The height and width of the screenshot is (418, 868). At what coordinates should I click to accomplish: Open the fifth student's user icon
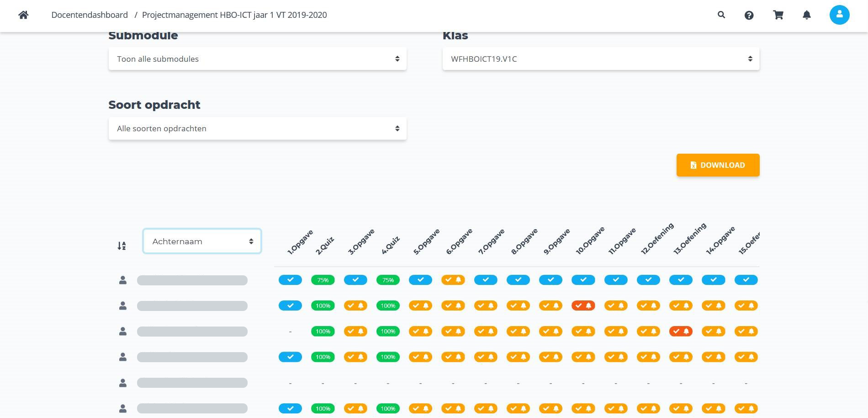[x=122, y=383]
